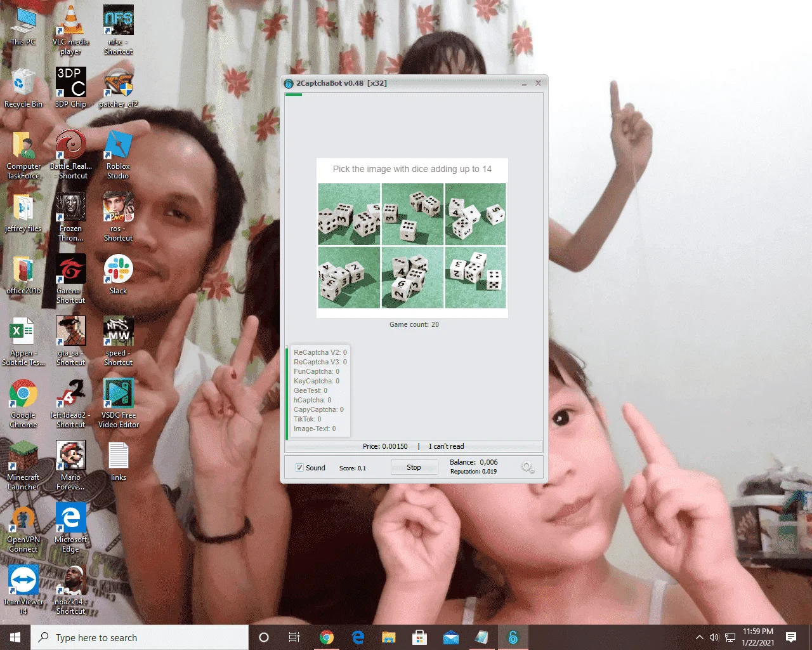Viewport: 812px width, 650px height.
Task: Click the "ReCaptcha V2: 0" counter
Action: [320, 352]
